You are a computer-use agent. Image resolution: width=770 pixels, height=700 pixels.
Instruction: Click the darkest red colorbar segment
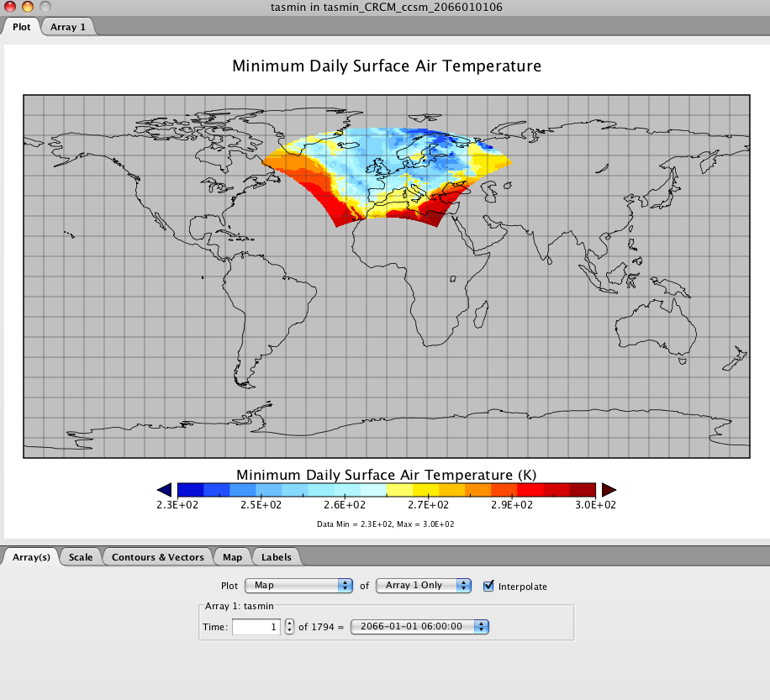tap(583, 490)
